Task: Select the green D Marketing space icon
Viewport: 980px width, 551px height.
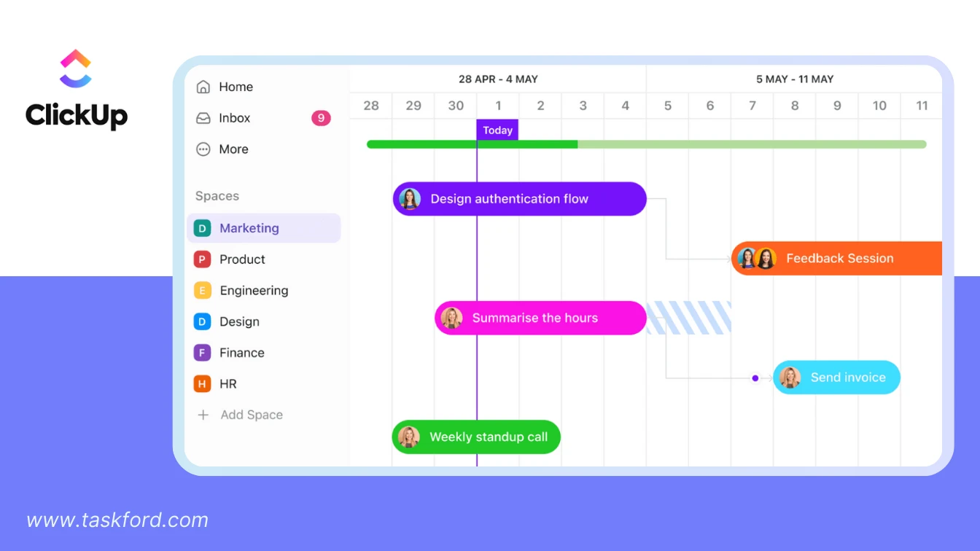Action: tap(202, 228)
